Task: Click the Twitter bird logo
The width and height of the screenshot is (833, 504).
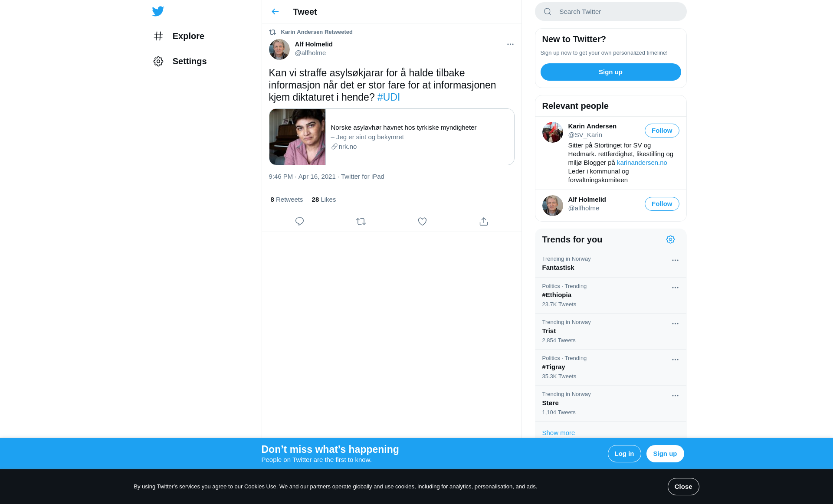Action: pos(158,11)
